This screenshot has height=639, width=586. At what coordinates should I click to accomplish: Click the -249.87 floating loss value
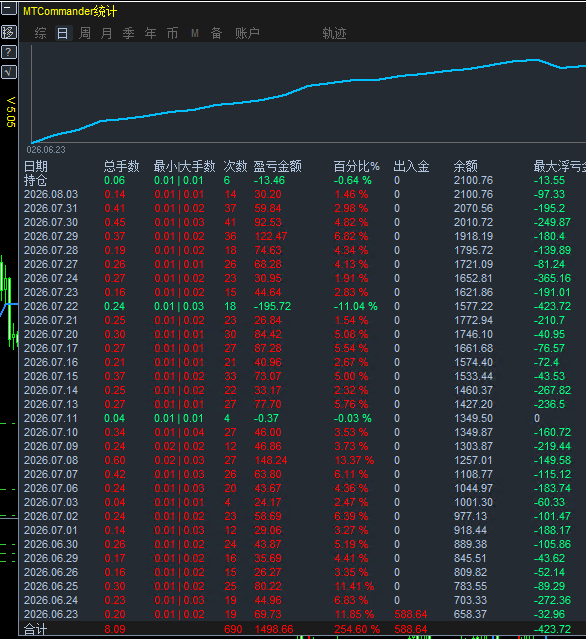click(x=552, y=223)
